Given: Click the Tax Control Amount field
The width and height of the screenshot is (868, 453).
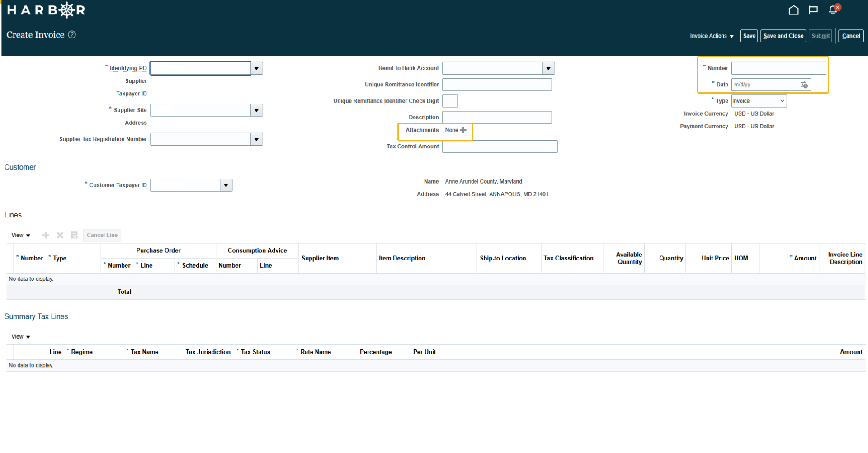Looking at the screenshot, I should pyautogui.click(x=500, y=146).
